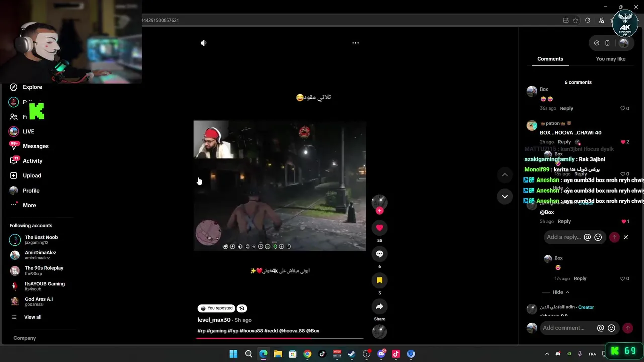
Task: Open profile avatar at top right
Action: [623, 43]
